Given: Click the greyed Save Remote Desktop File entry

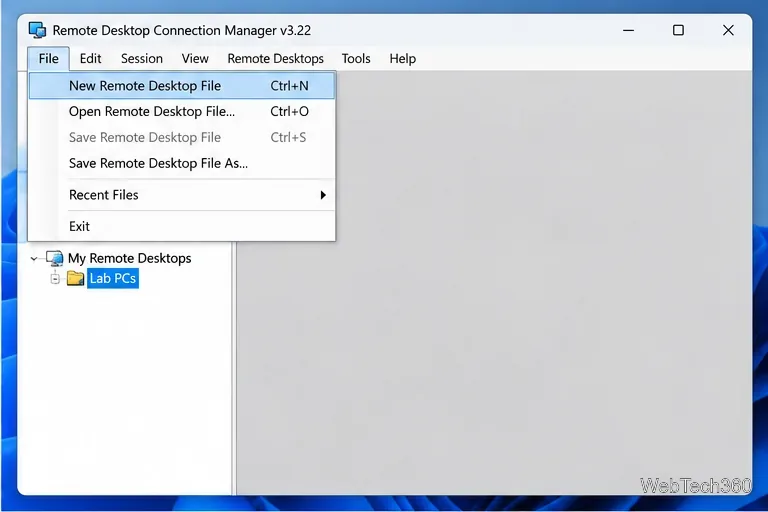Looking at the screenshot, I should pyautogui.click(x=182, y=138).
